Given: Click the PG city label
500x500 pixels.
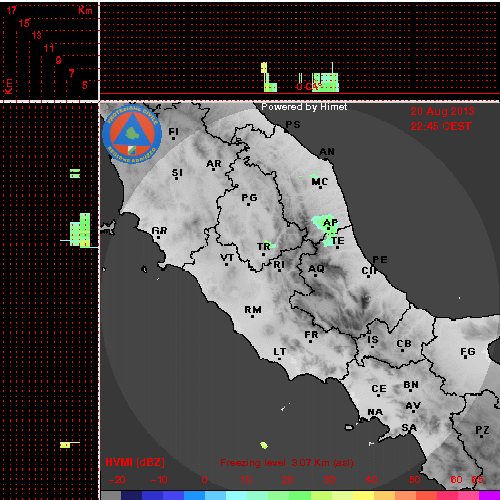Looking at the screenshot, I should click(x=249, y=198).
